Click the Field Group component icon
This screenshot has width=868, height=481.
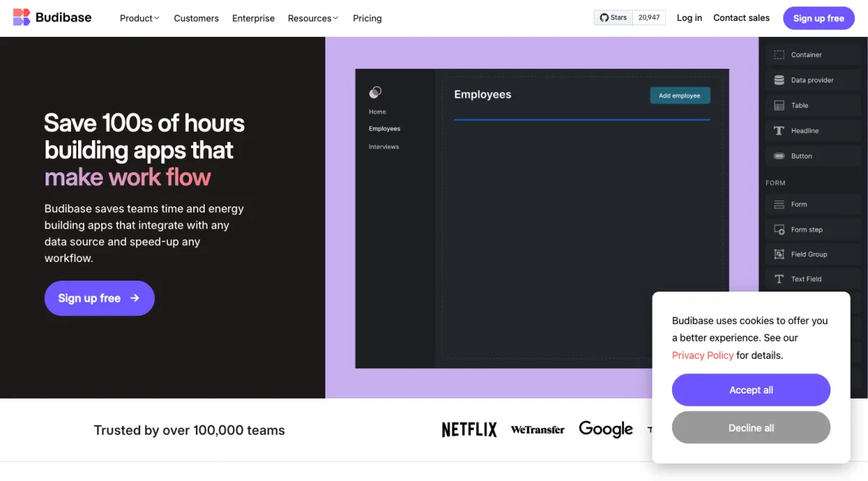[x=779, y=254]
